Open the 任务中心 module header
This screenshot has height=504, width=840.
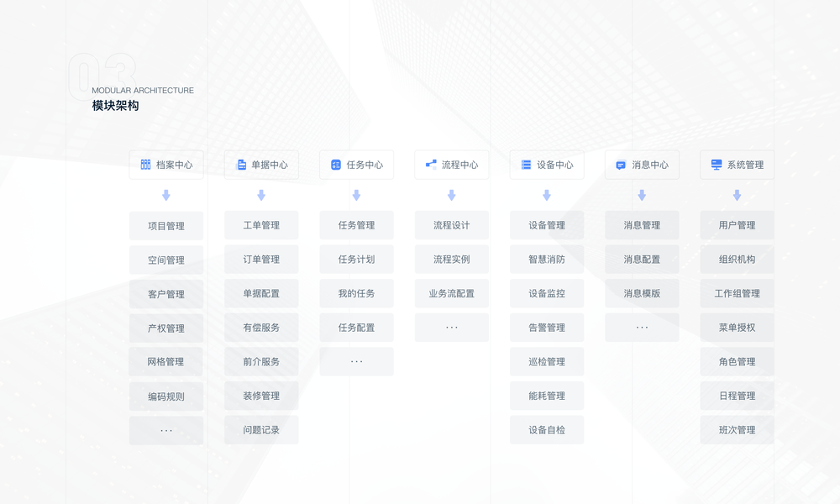pyautogui.click(x=356, y=165)
